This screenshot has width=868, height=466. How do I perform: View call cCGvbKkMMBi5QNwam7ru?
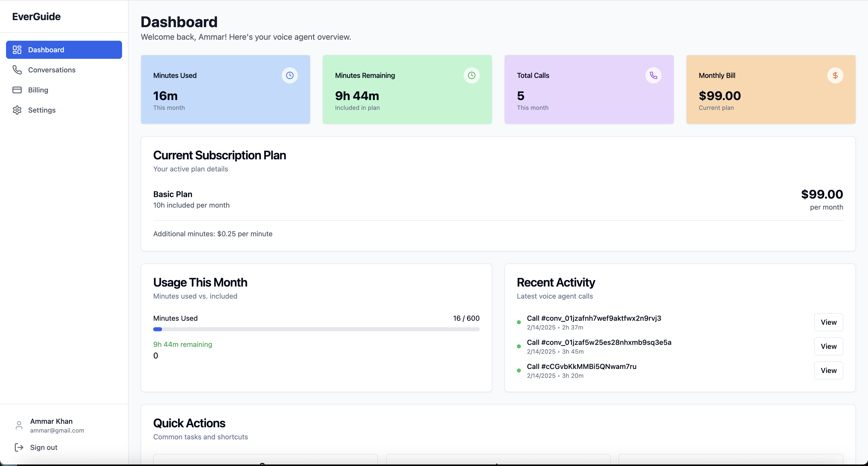(828, 370)
